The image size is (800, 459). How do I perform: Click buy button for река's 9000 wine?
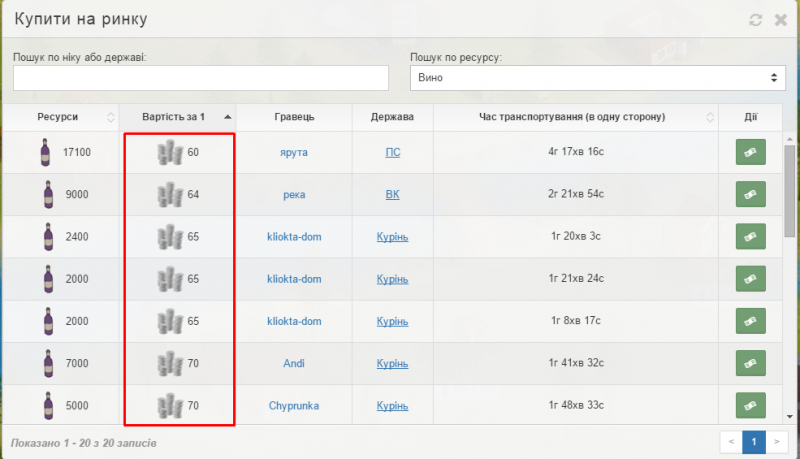(750, 194)
